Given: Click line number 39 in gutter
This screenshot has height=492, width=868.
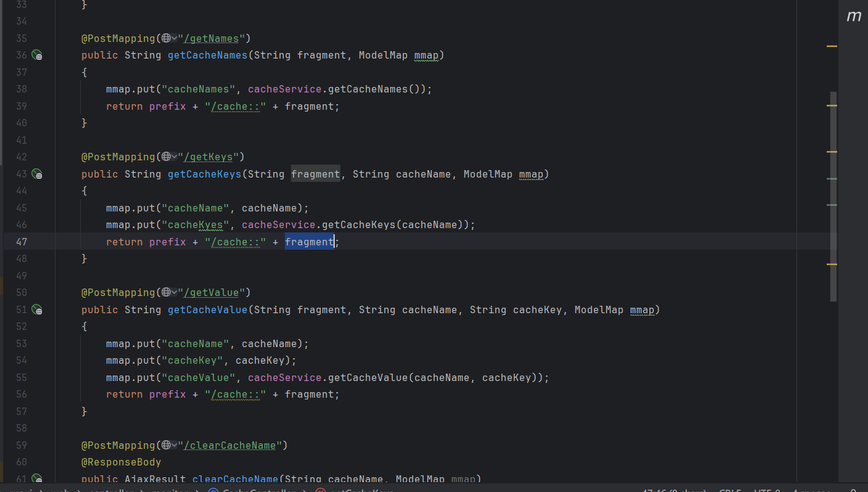Looking at the screenshot, I should (x=22, y=106).
